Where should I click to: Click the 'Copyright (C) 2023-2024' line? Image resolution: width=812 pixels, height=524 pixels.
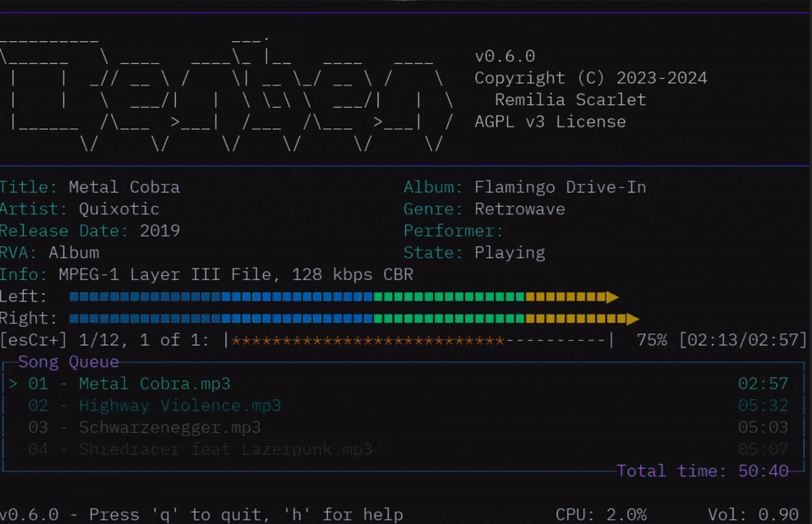[x=590, y=78]
